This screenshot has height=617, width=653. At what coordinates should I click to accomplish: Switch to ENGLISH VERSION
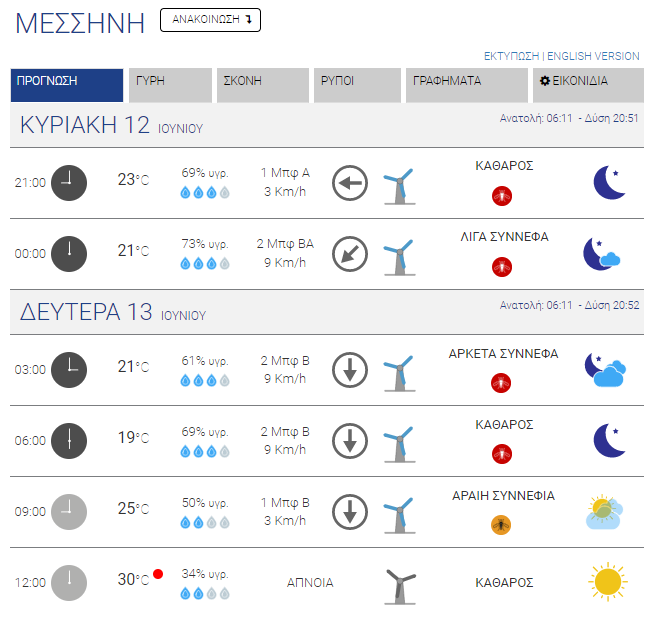(593, 56)
